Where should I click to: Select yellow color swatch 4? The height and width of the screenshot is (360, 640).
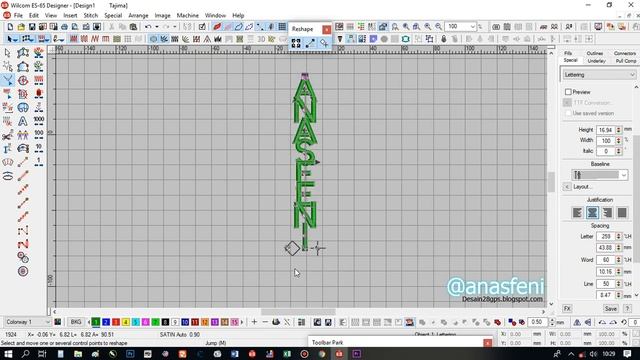126,322
